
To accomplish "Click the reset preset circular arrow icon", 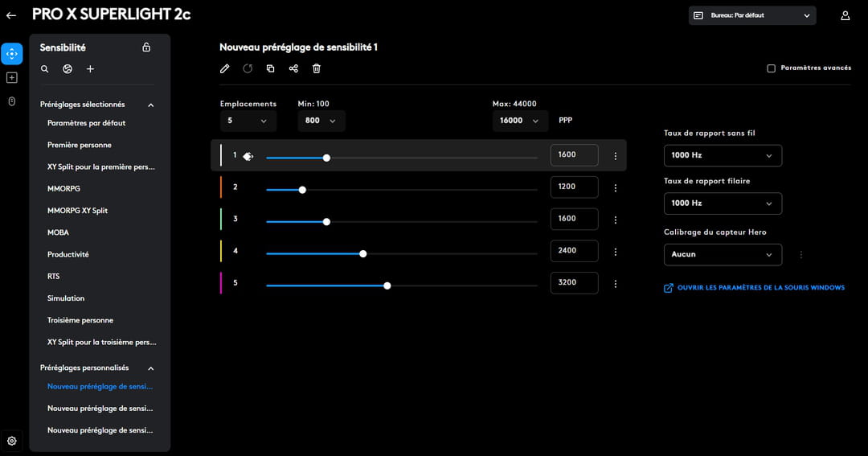I will tap(248, 69).
